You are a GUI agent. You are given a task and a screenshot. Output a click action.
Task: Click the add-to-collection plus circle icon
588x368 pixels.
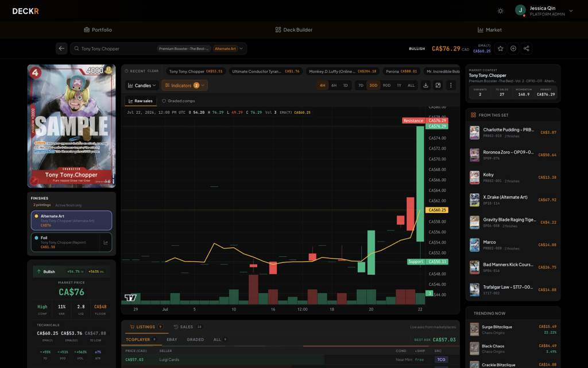tap(513, 48)
